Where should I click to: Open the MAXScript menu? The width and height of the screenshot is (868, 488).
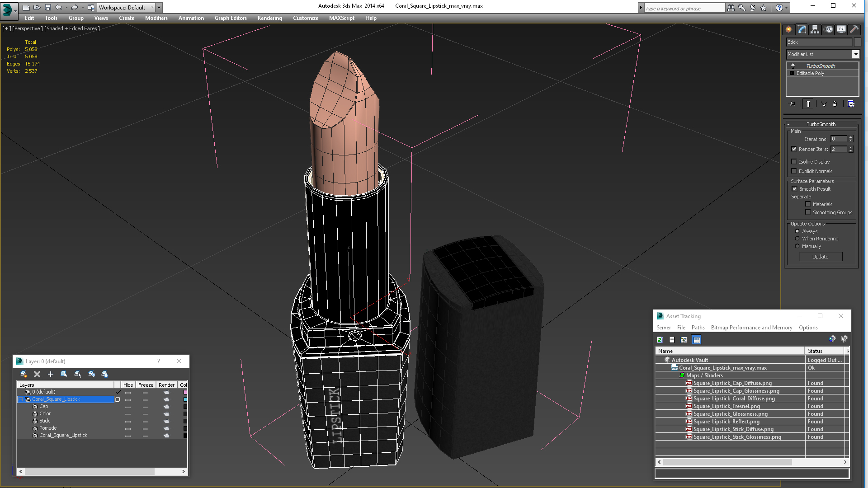342,18
